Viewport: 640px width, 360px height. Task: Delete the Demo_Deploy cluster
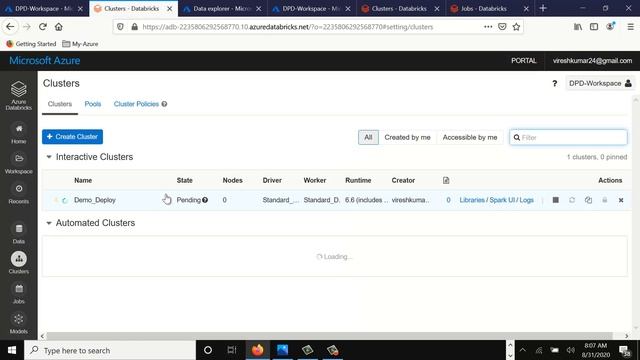point(621,200)
